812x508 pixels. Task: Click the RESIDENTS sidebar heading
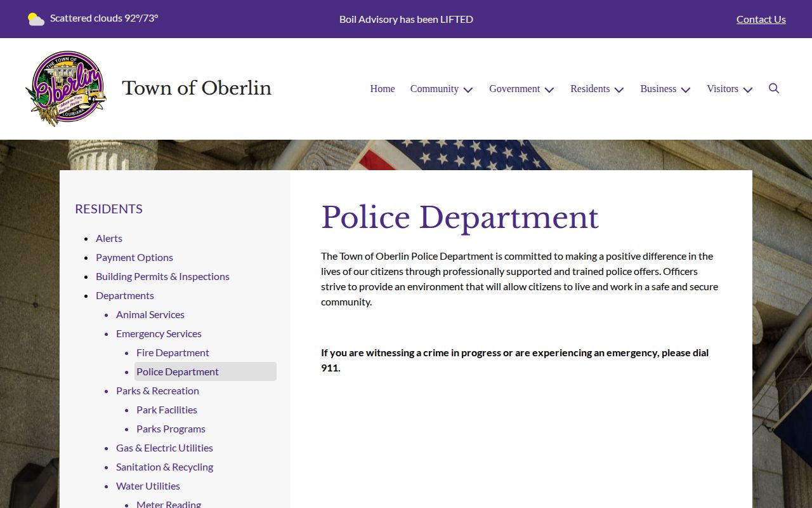pyautogui.click(x=108, y=209)
